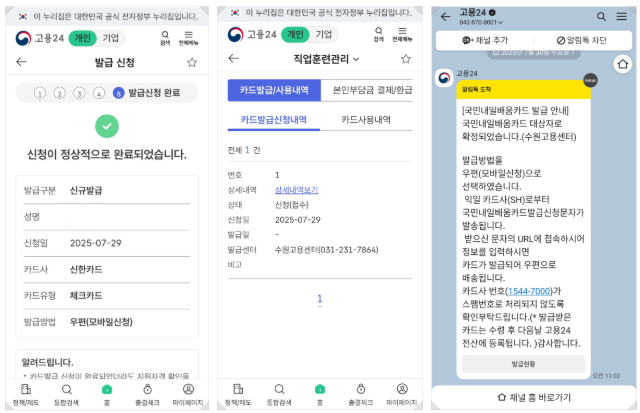Image resolution: width=640 pixels, height=413 pixels.
Task: Tap 발급현황 button in message
Action: pyautogui.click(x=523, y=364)
